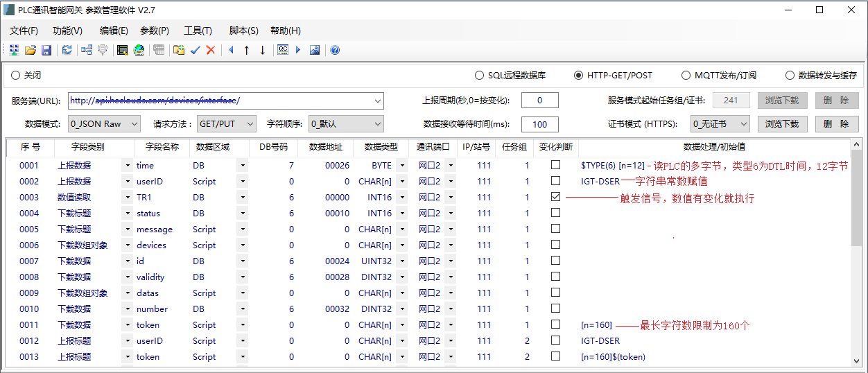Screen dimensions: 868x373
Task: Click the QC toolbar icon
Action: tap(283, 50)
